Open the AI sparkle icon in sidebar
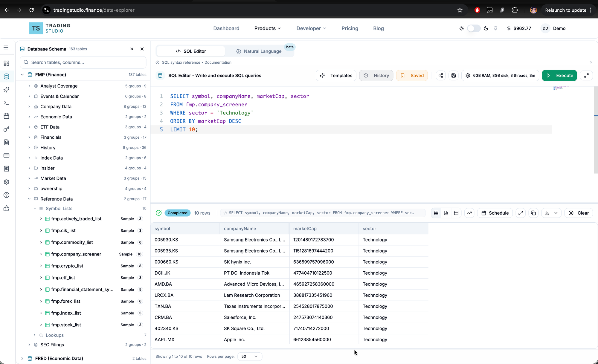Screen dimensions: 598x364 tap(6, 90)
